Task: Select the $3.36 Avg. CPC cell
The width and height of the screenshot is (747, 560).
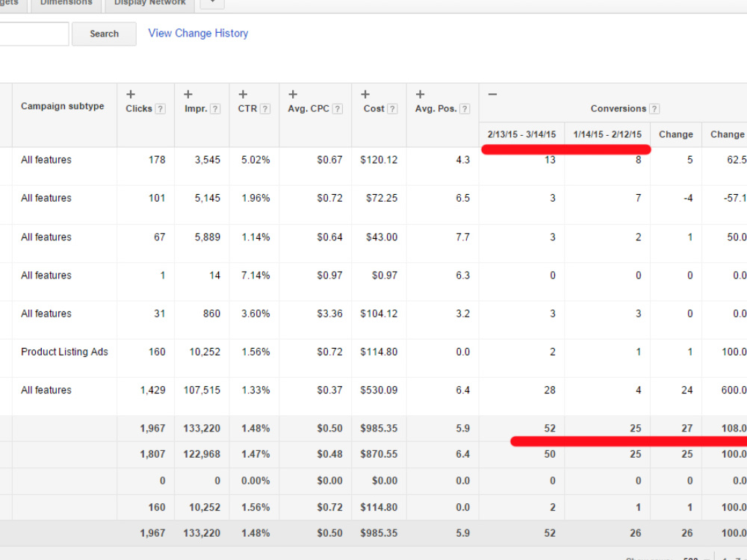Action: (x=329, y=314)
